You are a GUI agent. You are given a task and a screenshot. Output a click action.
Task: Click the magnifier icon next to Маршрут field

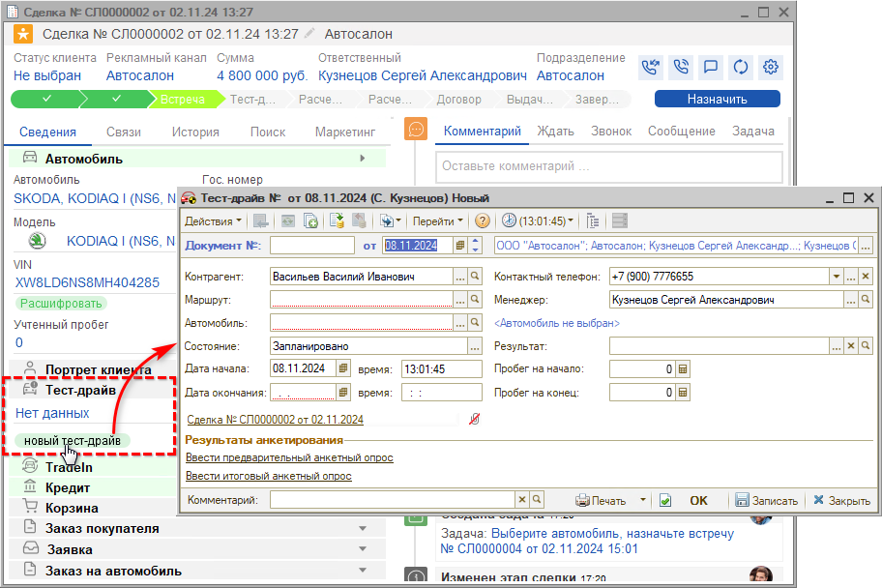coord(475,300)
